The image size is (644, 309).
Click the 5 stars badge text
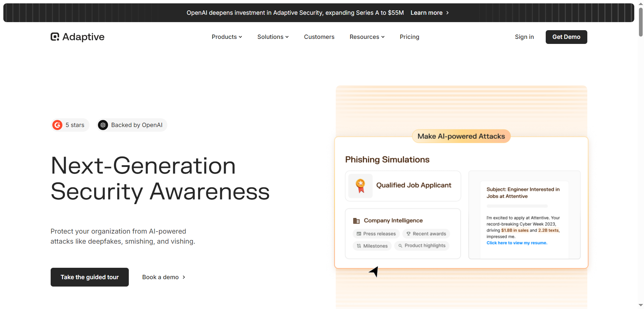click(x=75, y=125)
